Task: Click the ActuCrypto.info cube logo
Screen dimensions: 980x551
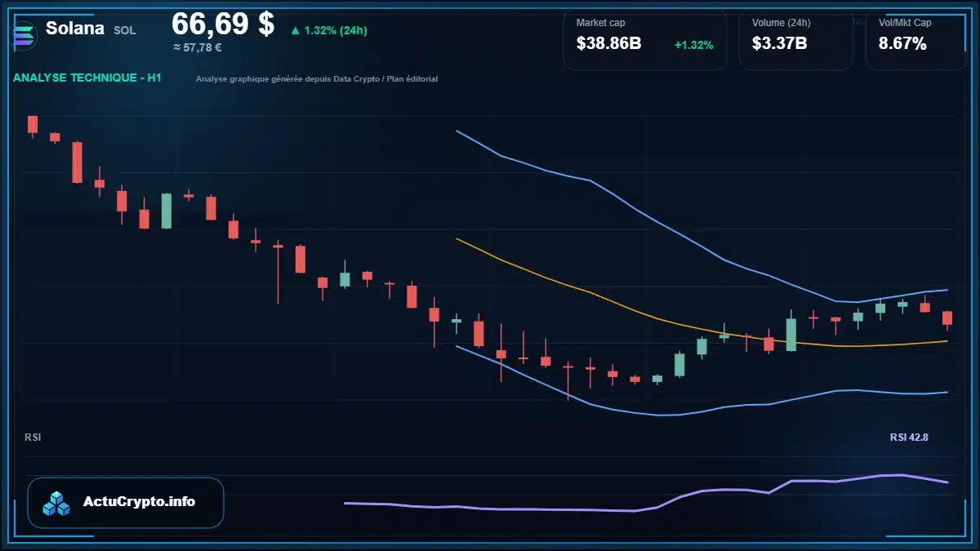Action: (x=57, y=503)
